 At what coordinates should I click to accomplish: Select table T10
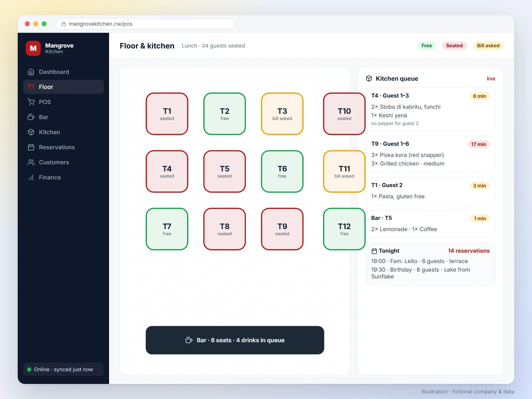tap(344, 114)
